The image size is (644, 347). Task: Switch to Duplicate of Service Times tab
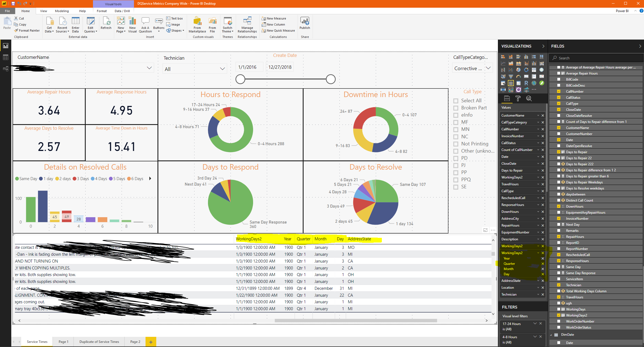point(99,342)
